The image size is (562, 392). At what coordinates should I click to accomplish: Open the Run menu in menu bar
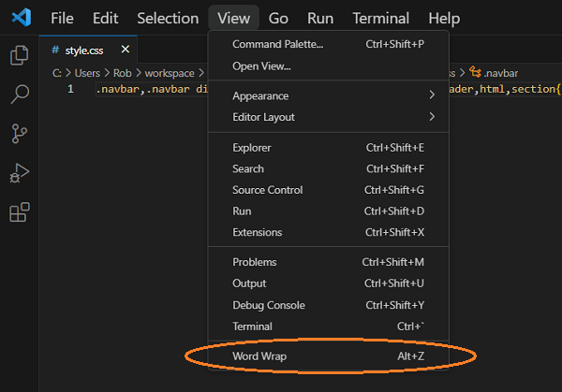(320, 18)
